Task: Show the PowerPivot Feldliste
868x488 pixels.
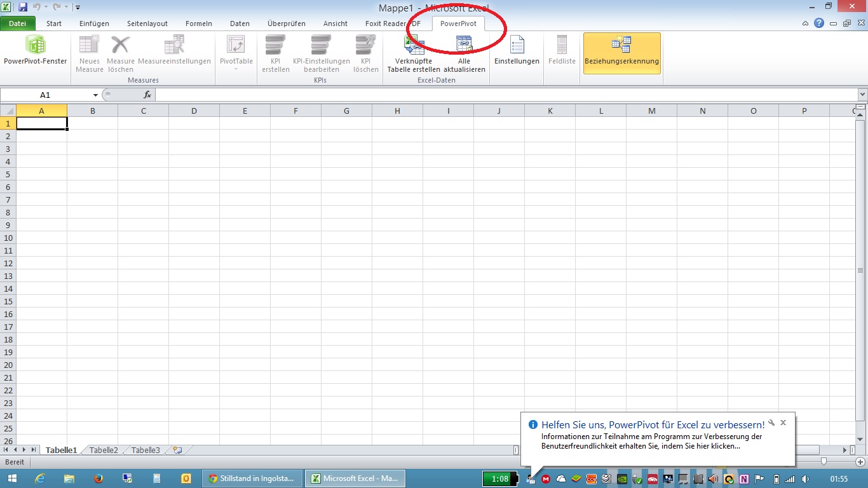Action: coord(562,51)
